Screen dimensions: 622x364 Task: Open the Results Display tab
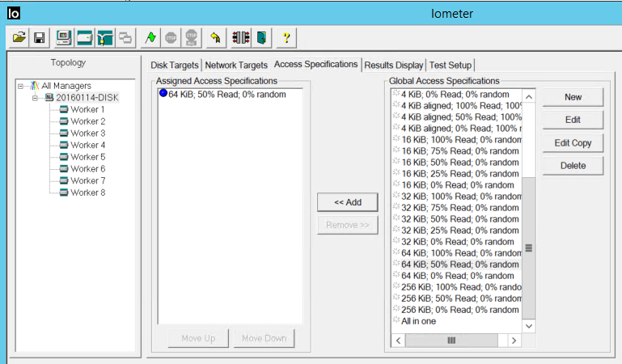coord(393,65)
